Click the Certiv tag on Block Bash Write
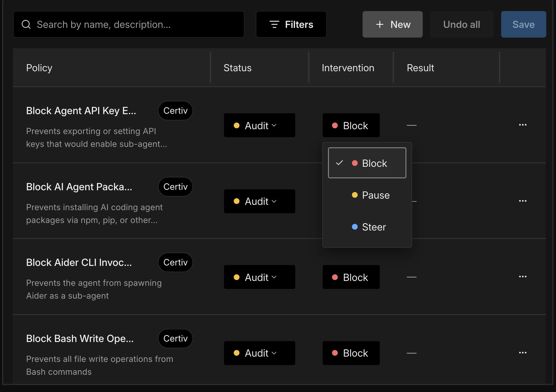This screenshot has width=556, height=392. click(x=175, y=338)
